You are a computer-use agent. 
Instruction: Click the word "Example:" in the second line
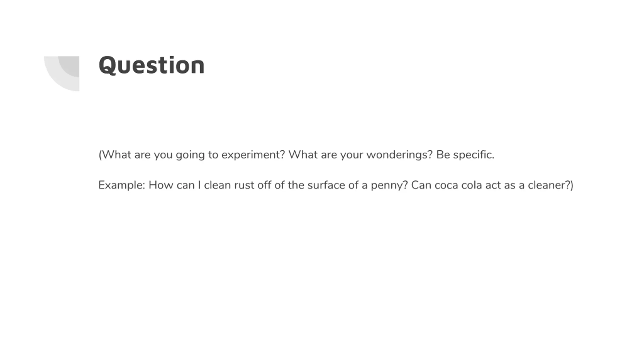pyautogui.click(x=122, y=185)
